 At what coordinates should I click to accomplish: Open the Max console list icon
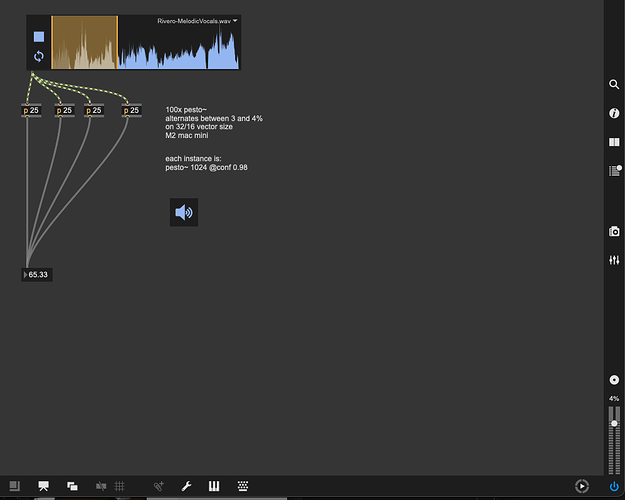point(615,171)
